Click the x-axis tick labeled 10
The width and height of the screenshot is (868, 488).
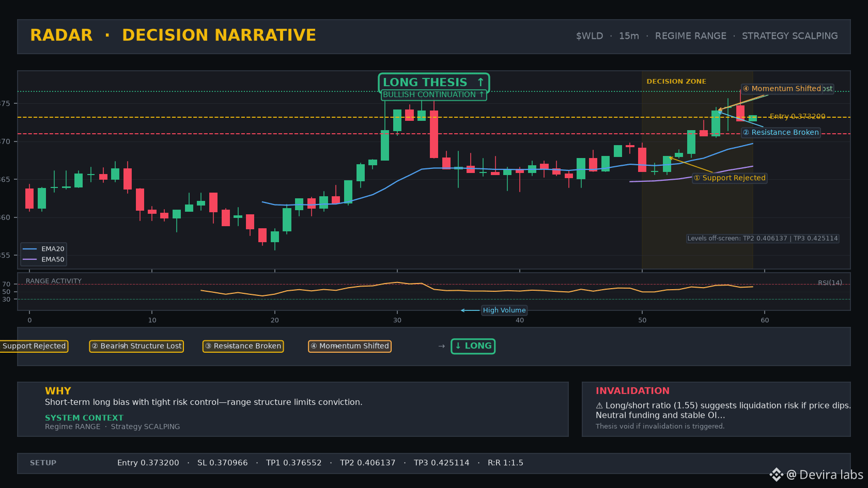[152, 320]
